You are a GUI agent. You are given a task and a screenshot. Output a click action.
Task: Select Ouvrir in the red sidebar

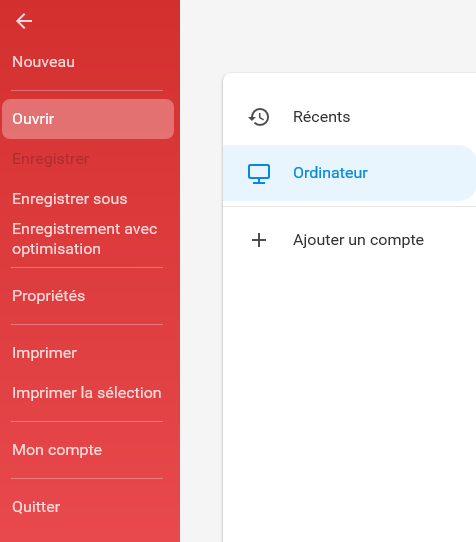(x=88, y=119)
